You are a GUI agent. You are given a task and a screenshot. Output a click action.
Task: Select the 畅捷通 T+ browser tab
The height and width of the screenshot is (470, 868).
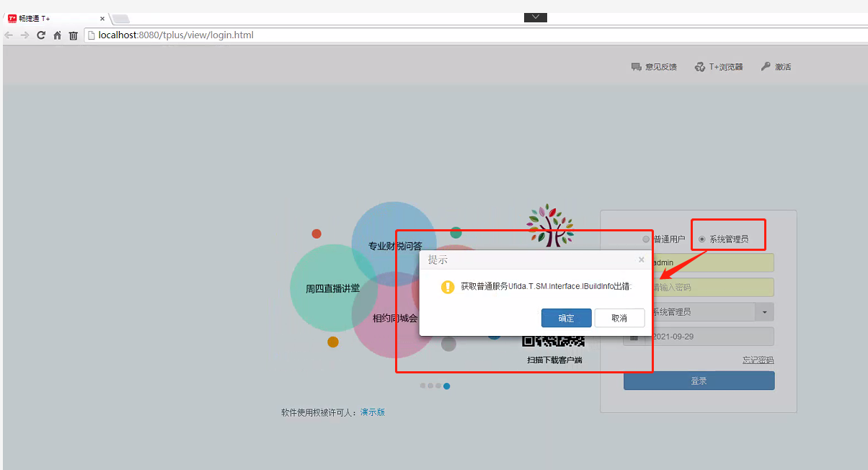56,18
